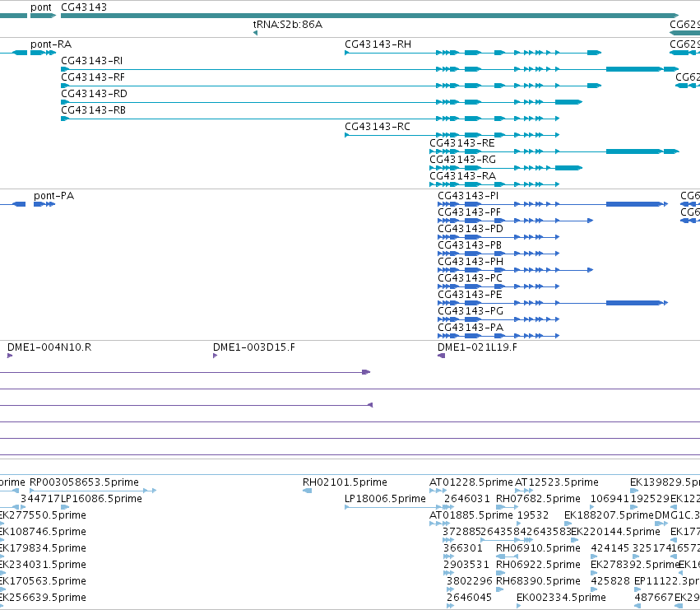Select CDS label CG43143-PI
Viewport: 700px width, 610px height.
point(468,196)
